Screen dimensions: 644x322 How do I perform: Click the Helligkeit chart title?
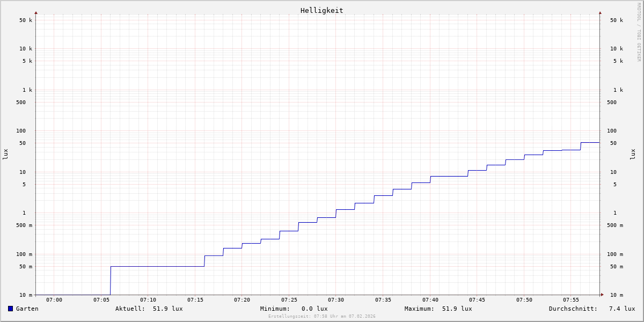(x=321, y=10)
